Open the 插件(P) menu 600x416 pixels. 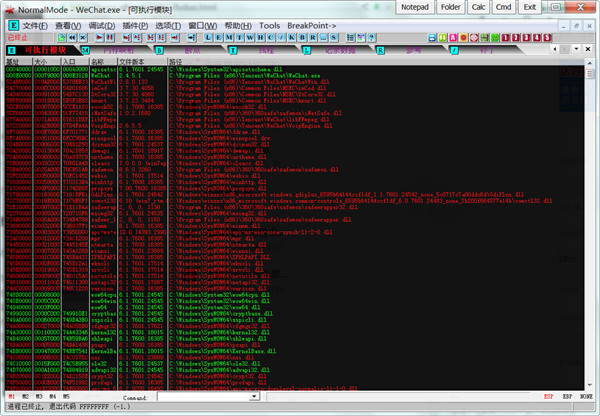(135, 26)
